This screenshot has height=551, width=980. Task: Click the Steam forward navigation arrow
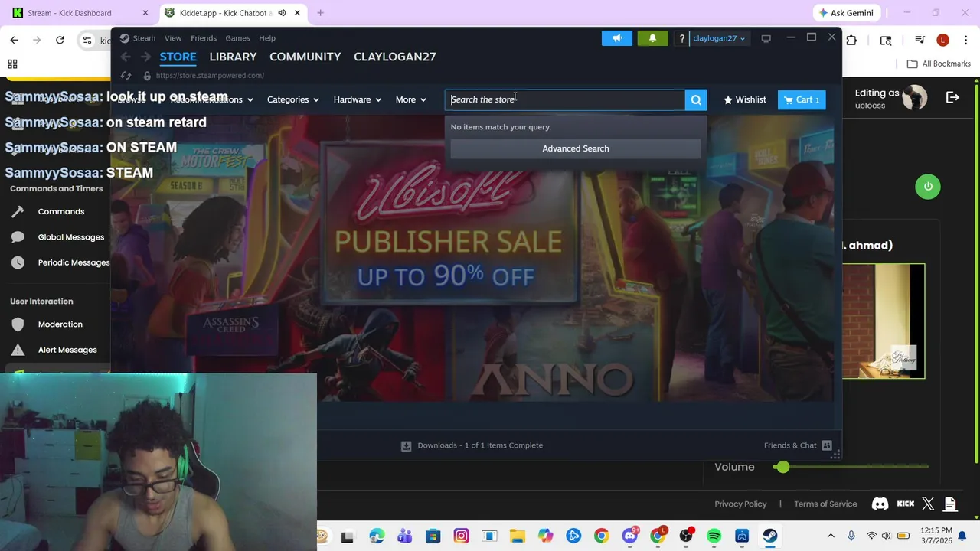145,57
